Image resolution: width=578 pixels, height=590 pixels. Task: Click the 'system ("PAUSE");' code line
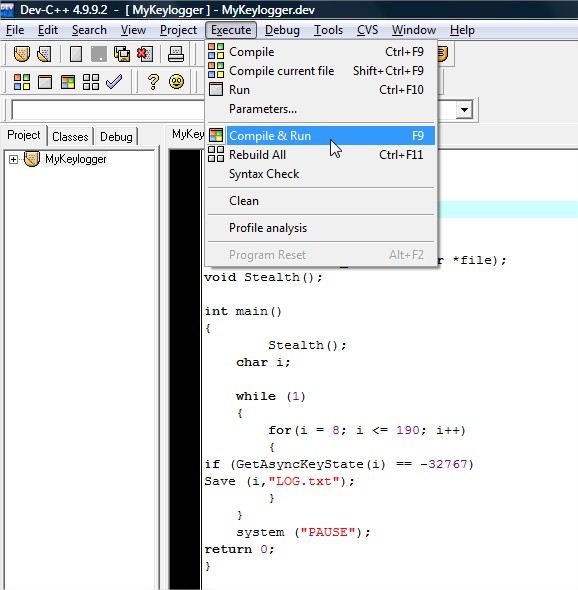[303, 532]
